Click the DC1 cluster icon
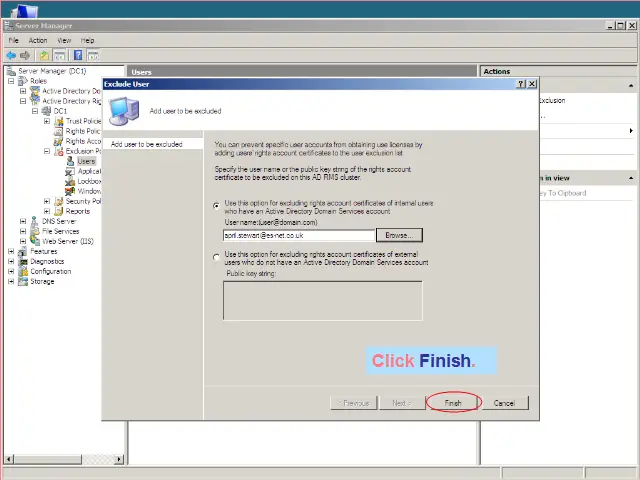The image size is (640, 480). coord(47,111)
